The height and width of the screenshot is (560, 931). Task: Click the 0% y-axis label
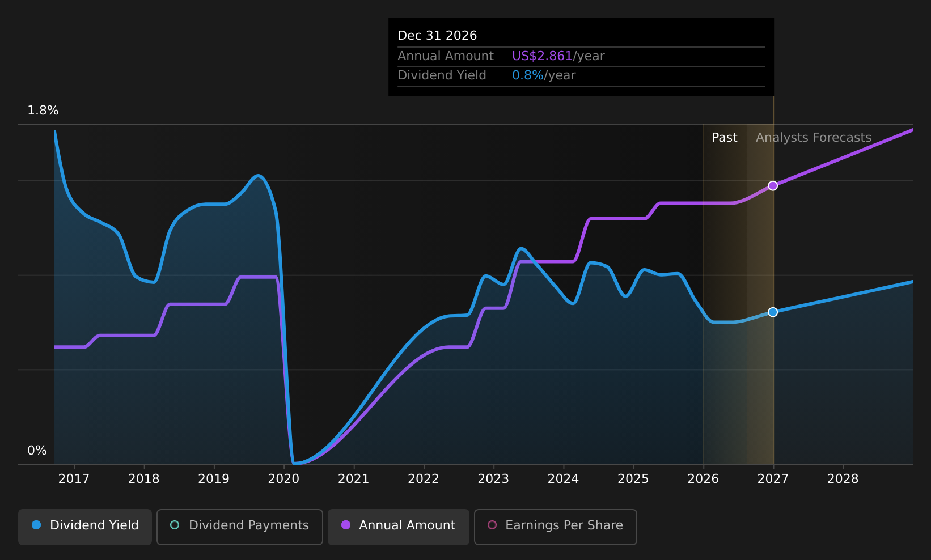point(37,451)
